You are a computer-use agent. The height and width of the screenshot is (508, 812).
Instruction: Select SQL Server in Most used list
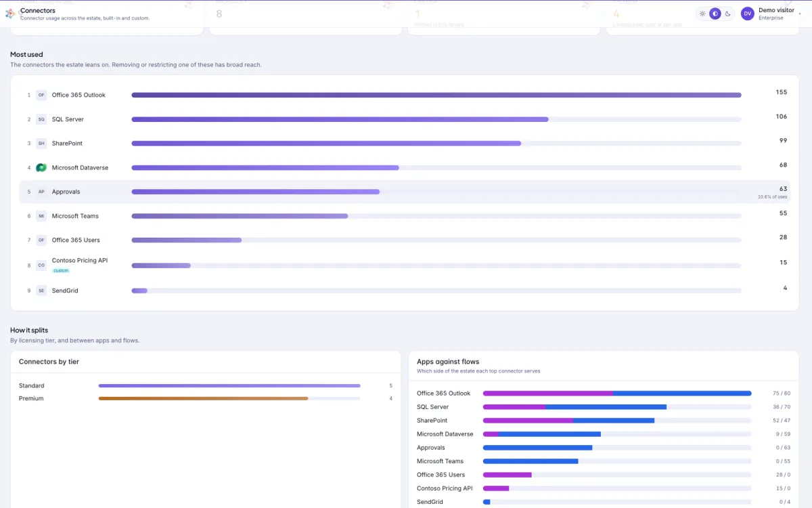[x=68, y=119]
